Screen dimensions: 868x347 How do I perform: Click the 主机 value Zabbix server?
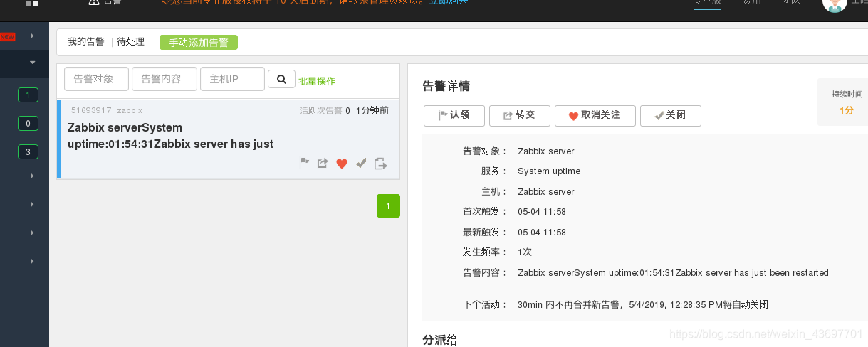pyautogui.click(x=545, y=192)
